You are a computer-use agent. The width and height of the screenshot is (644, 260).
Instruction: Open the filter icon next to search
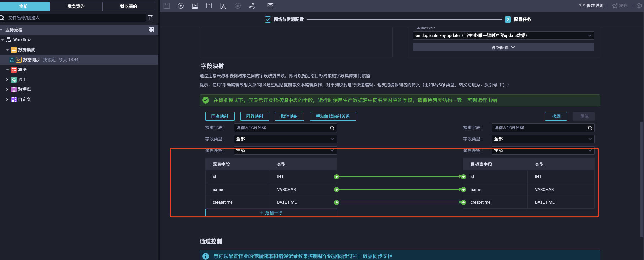pos(151,18)
